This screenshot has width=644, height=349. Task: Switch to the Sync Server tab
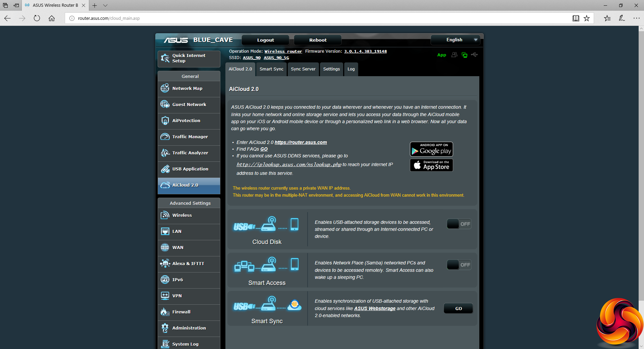303,69
